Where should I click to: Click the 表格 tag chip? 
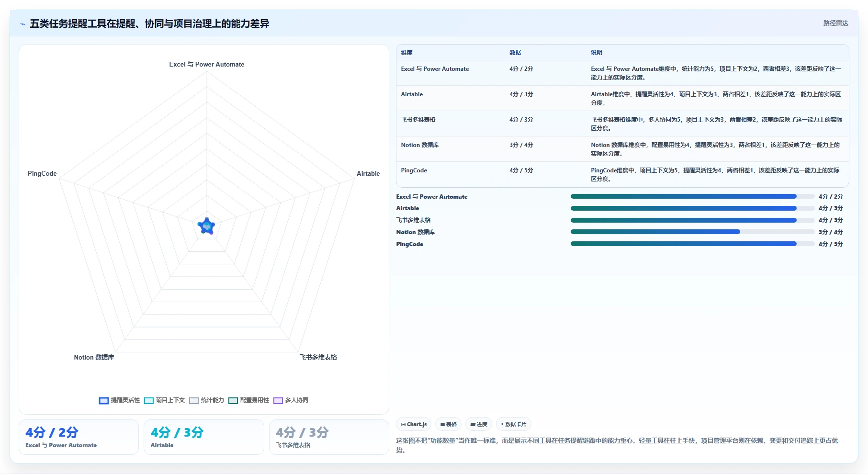pos(449,424)
